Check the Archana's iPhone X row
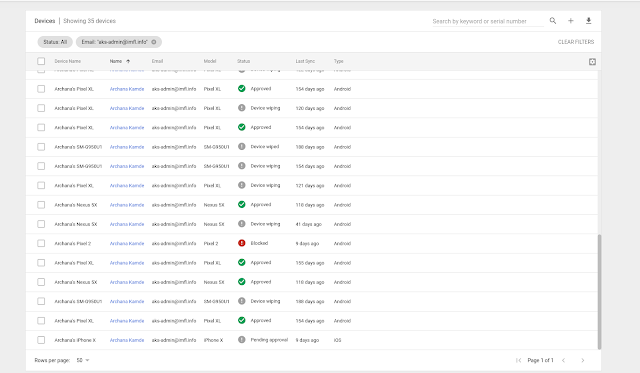640x373 pixels. (x=41, y=340)
